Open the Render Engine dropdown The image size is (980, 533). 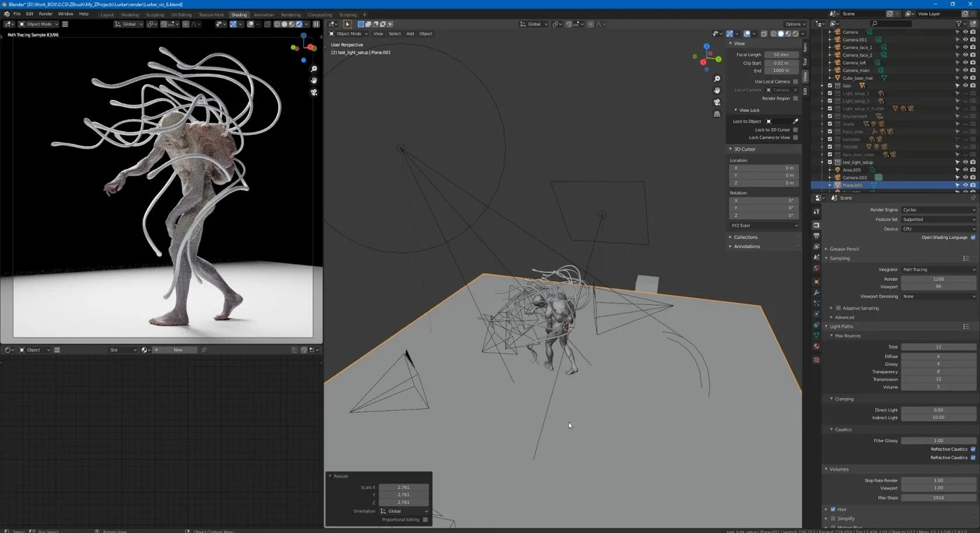tap(938, 210)
